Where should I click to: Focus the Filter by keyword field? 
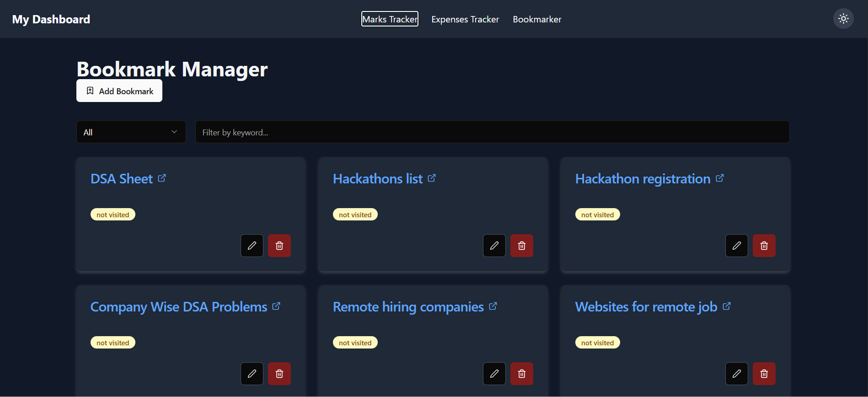point(492,132)
